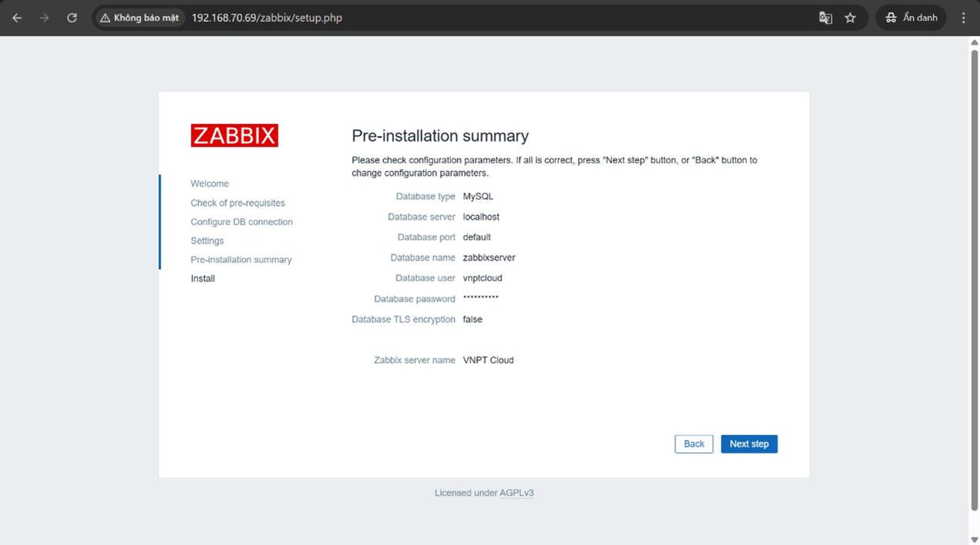Select Pre-installation summary step
Screen dimensions: 980x545
click(x=241, y=260)
